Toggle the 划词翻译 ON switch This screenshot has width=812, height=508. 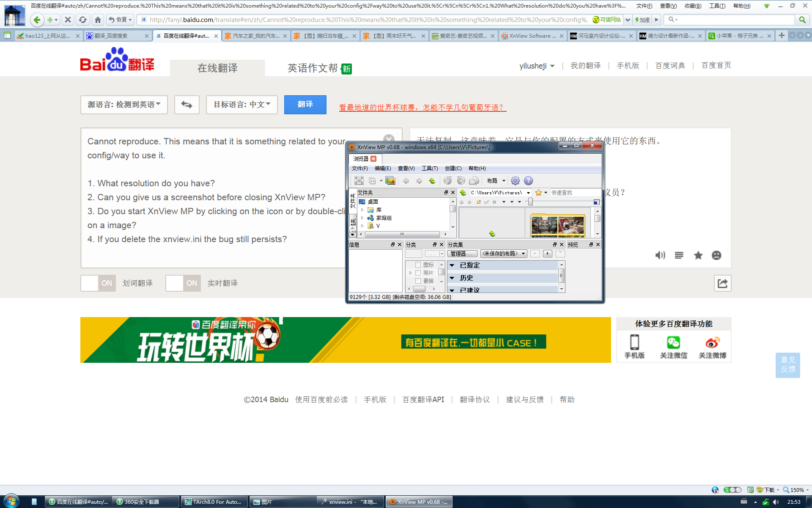98,283
